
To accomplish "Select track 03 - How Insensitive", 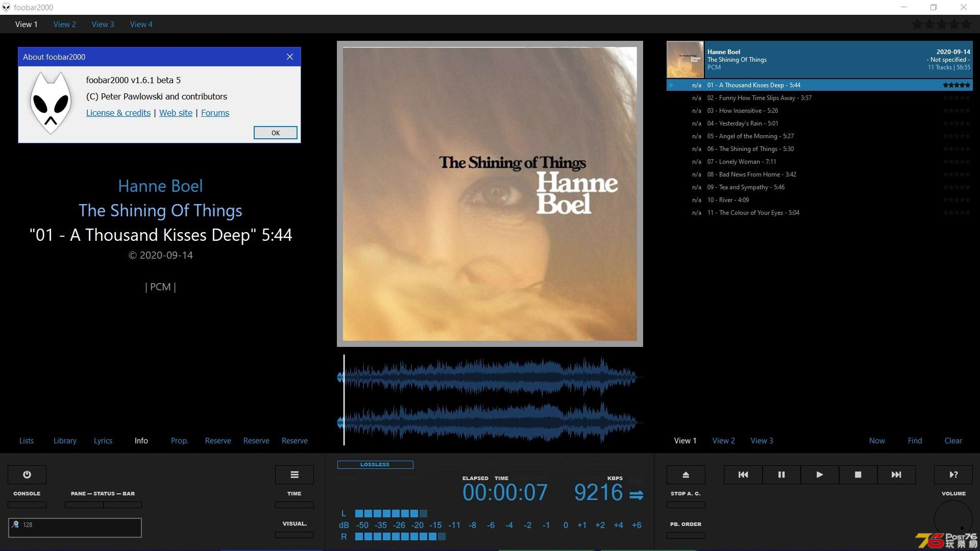I will 820,111.
